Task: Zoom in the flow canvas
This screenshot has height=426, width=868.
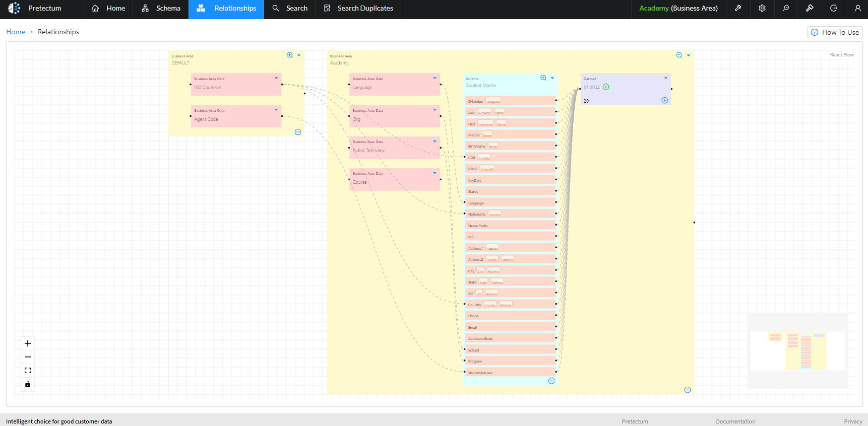Action: coord(28,343)
